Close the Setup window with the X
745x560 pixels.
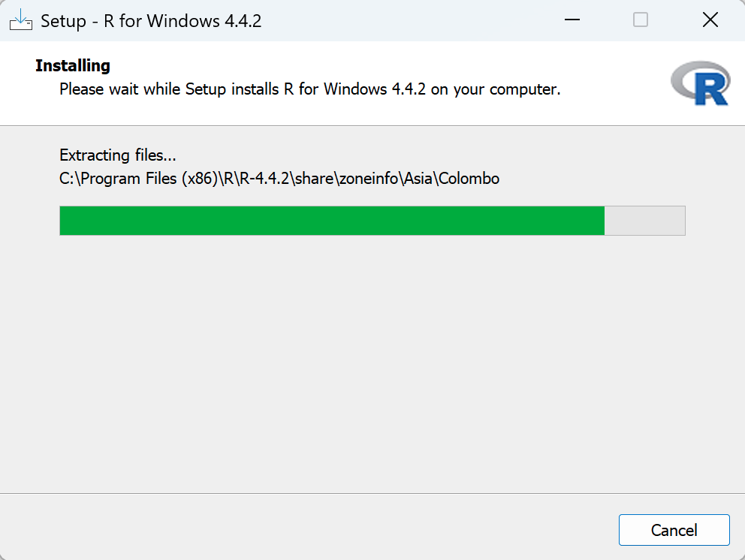[710, 20]
